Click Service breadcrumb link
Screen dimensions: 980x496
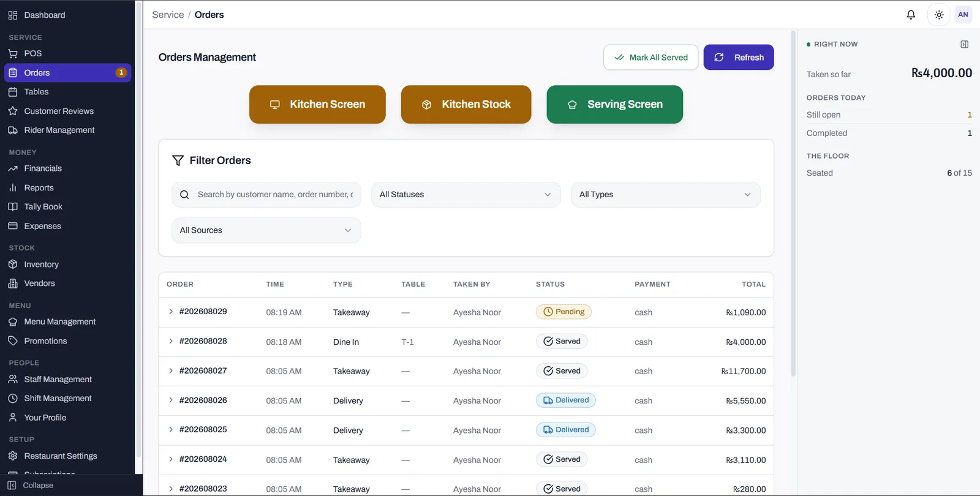click(168, 15)
